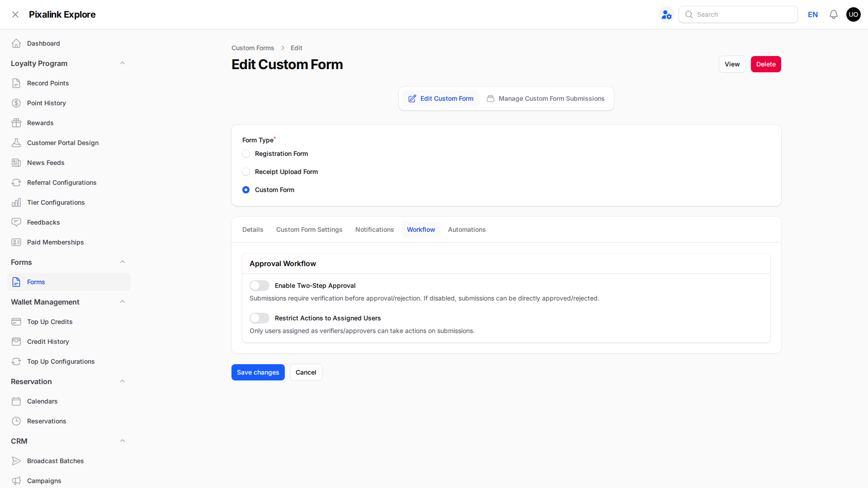
Task: Toggle Enable Two-Step Approval switch
Action: (x=259, y=286)
